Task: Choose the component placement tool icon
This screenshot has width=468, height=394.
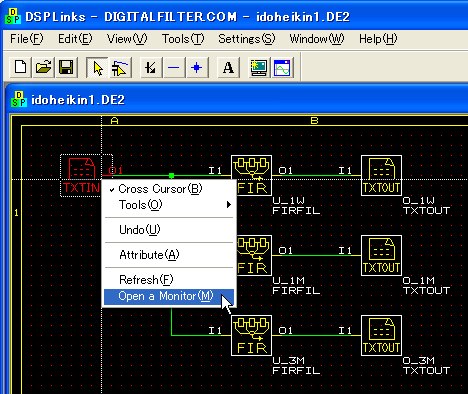Action: tap(120, 68)
